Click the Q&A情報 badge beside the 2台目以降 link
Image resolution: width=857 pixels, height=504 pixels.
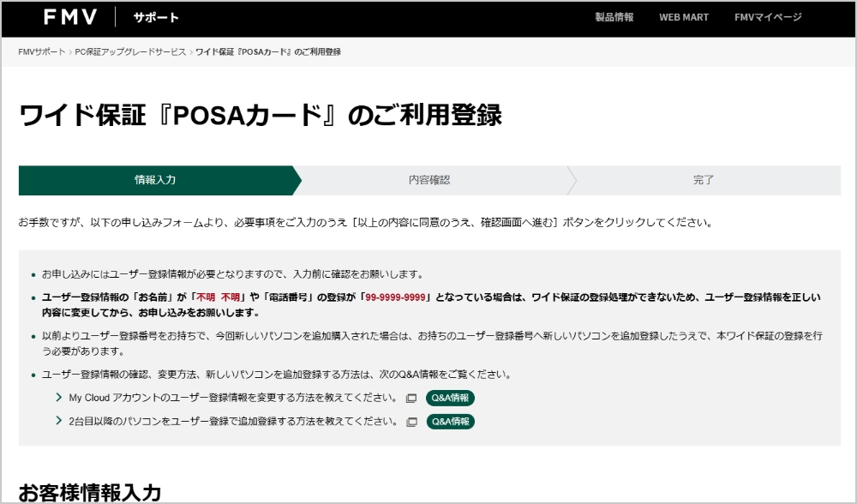pos(450,422)
